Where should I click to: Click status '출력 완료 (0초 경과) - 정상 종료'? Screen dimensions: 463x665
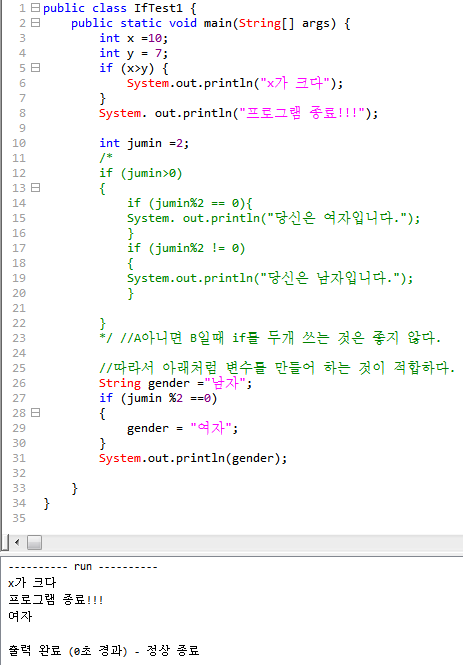[104, 650]
